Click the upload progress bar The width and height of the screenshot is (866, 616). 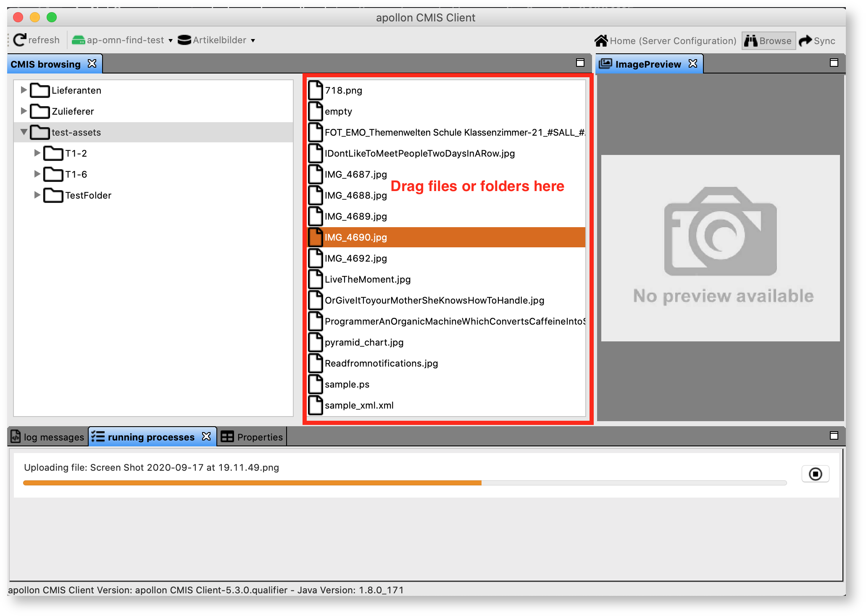404,483
